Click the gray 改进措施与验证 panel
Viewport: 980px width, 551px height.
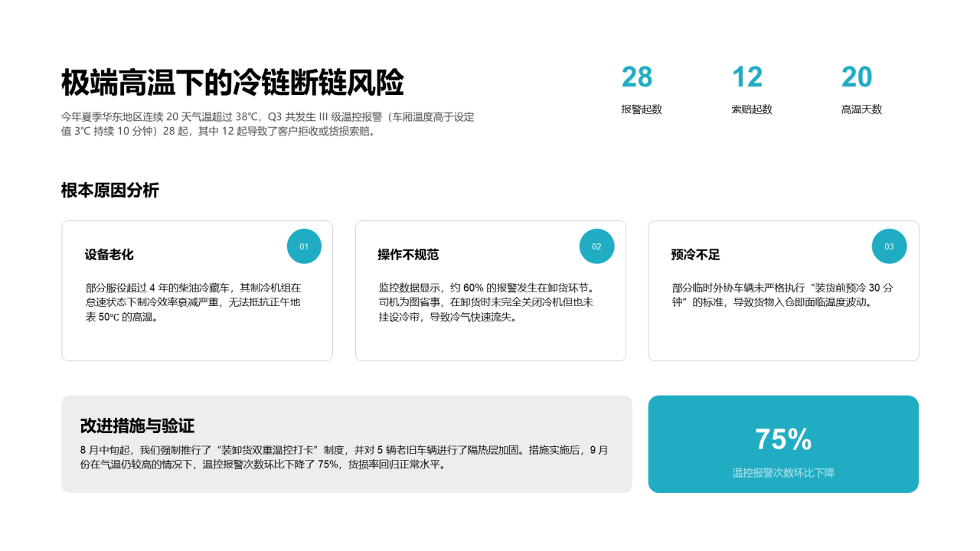(346, 444)
